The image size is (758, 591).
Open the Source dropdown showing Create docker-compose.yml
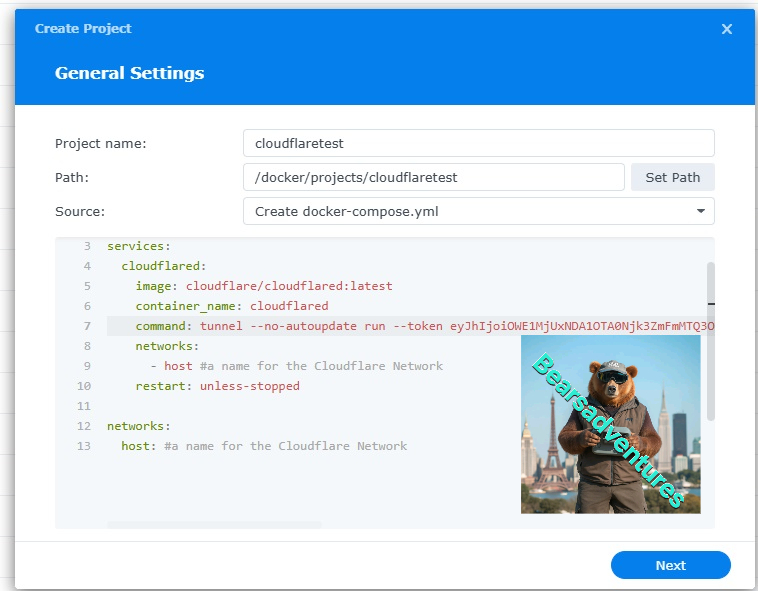click(478, 211)
